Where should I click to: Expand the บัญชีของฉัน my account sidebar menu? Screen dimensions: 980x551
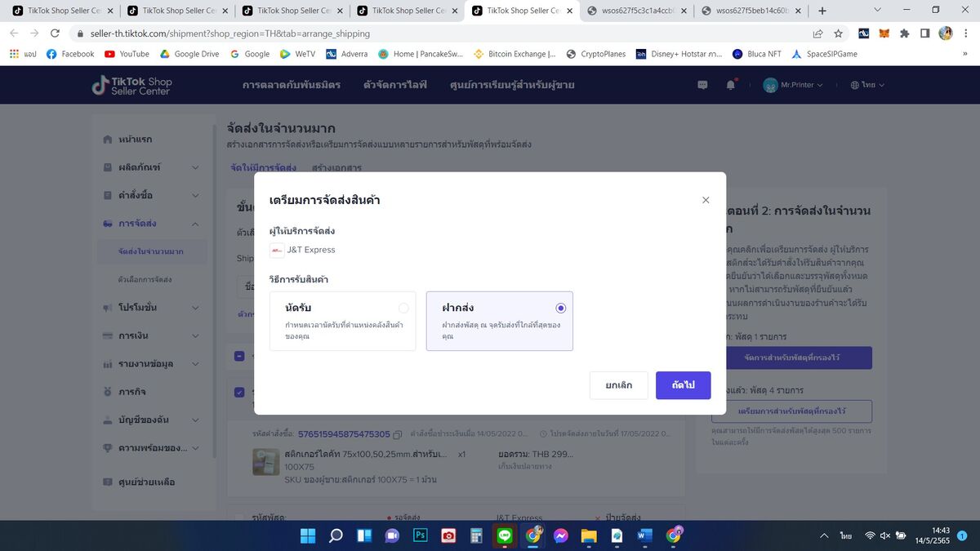(x=152, y=420)
